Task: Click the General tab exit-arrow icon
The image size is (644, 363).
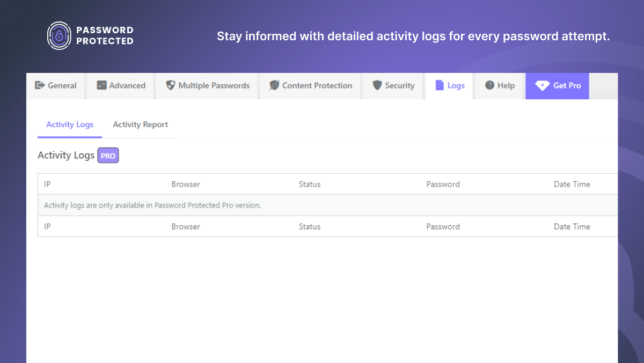Action: coord(40,85)
